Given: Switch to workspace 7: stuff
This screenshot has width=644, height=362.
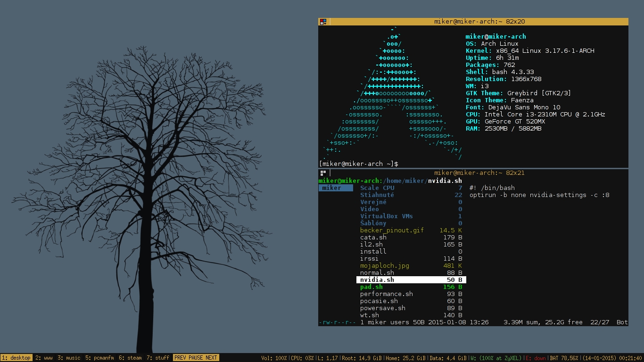Looking at the screenshot, I should [x=158, y=358].
